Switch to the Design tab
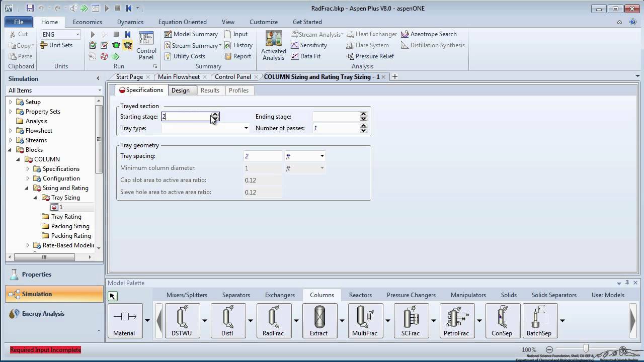 tap(181, 90)
